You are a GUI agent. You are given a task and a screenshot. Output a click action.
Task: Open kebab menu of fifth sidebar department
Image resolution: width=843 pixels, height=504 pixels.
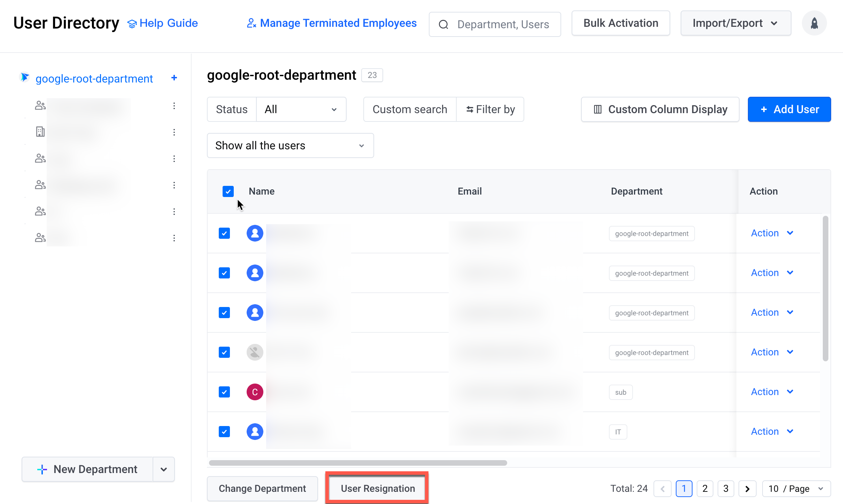click(174, 212)
